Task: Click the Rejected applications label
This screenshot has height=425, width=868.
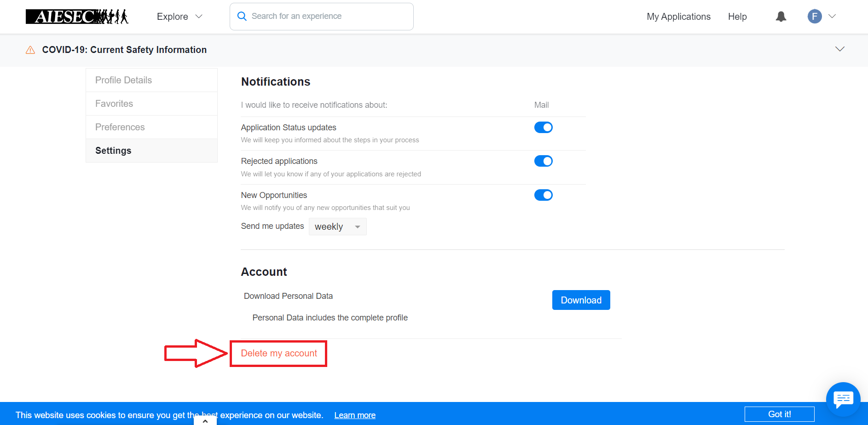Action: [279, 161]
